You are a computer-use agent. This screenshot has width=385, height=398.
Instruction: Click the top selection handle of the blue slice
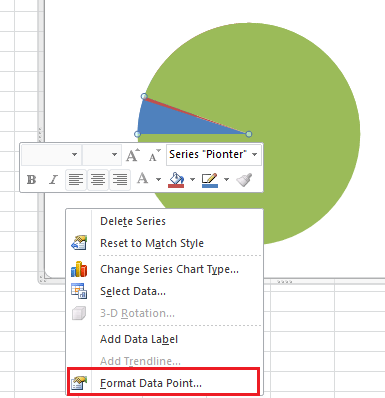point(144,96)
